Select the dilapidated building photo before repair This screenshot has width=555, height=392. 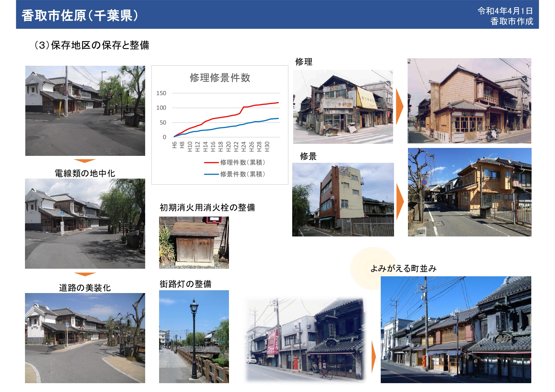pyautogui.click(x=343, y=107)
